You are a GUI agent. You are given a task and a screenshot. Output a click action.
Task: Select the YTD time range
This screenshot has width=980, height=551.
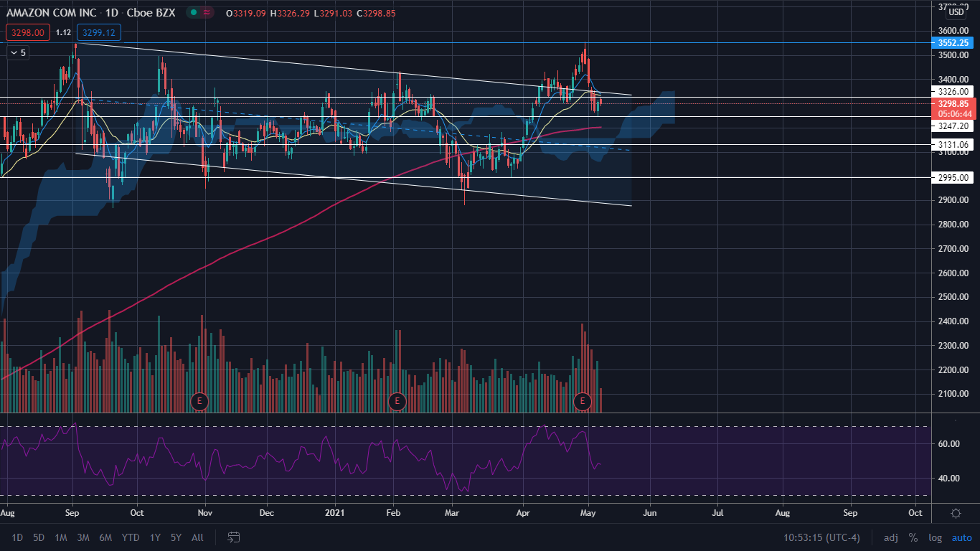tap(131, 537)
